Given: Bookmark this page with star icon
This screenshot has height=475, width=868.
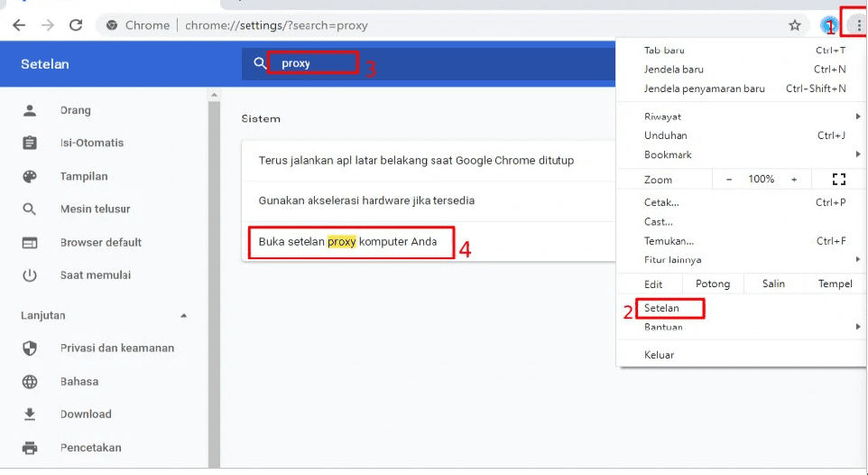Looking at the screenshot, I should click(795, 25).
